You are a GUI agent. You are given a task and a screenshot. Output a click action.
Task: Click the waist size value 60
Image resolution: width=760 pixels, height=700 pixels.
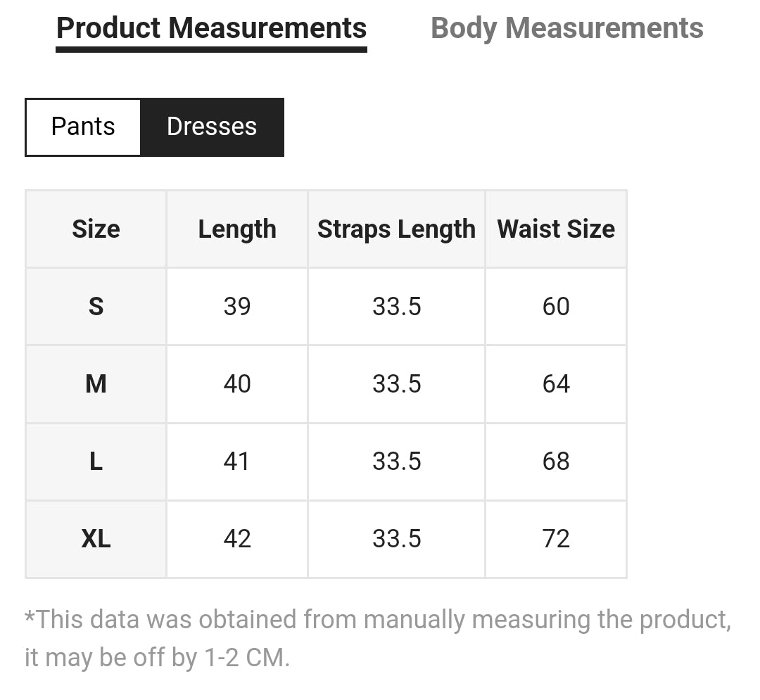(x=556, y=307)
